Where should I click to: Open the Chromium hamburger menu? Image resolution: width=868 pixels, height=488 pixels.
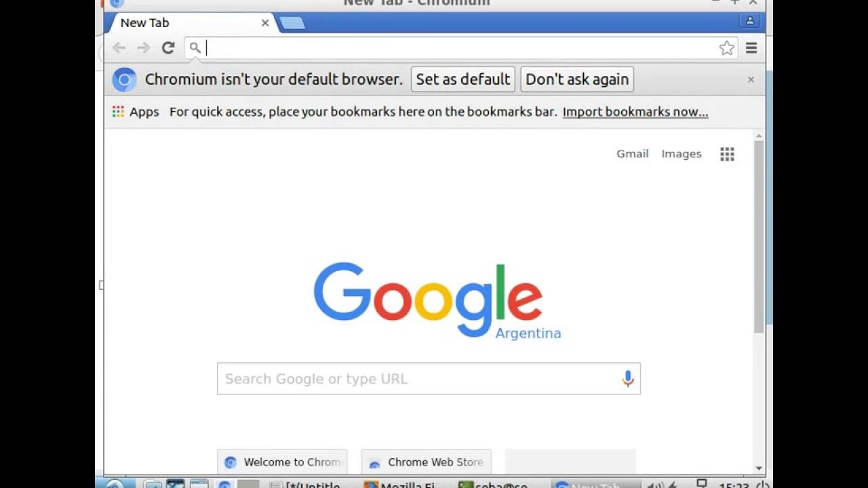point(751,48)
